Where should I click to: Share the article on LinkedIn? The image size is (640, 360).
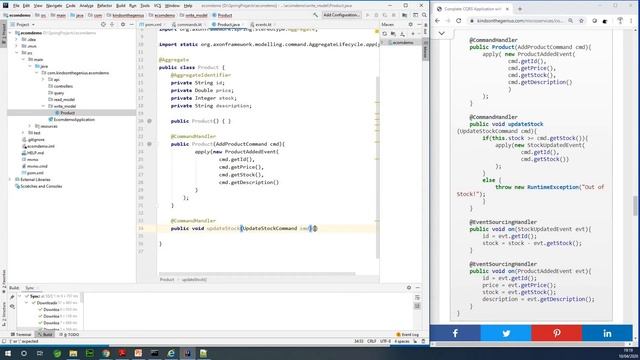(607, 333)
